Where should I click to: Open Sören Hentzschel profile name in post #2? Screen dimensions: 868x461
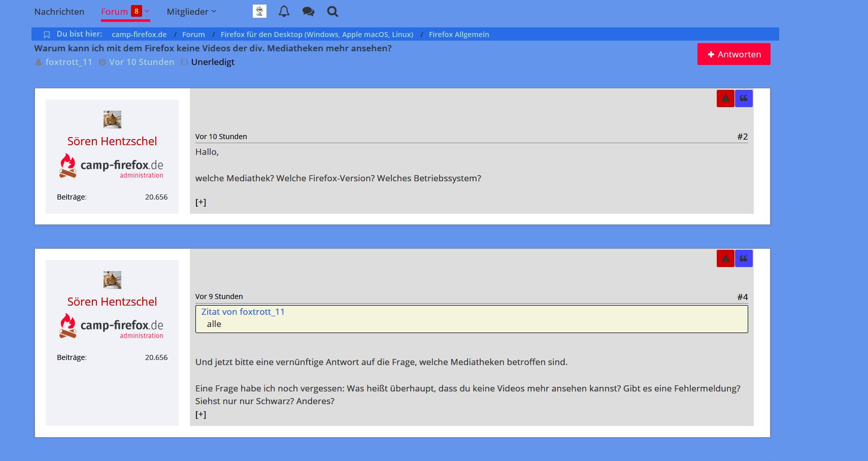[112, 141]
